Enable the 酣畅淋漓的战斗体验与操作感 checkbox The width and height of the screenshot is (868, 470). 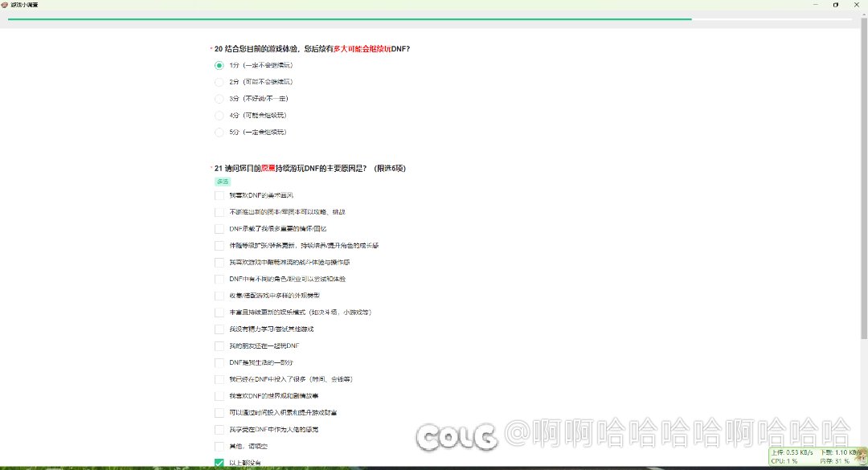[219, 263]
